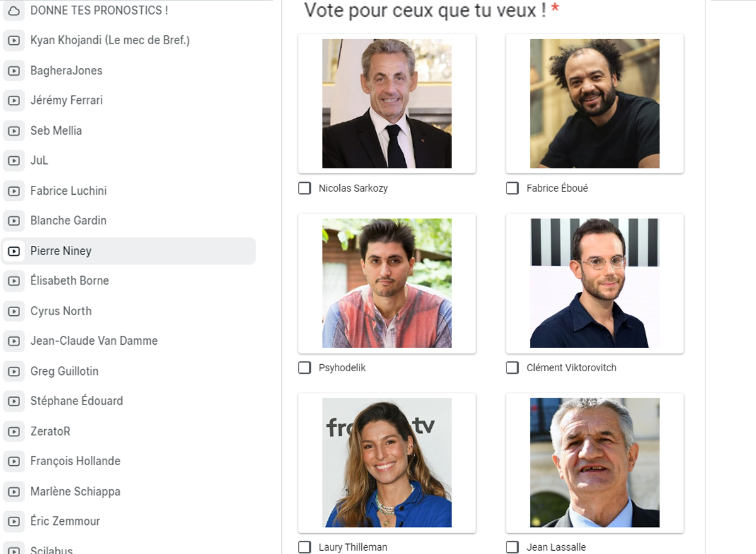Click the icon beside Jérémy Ferrari
Viewport: 756px width, 554px height.
point(14,101)
